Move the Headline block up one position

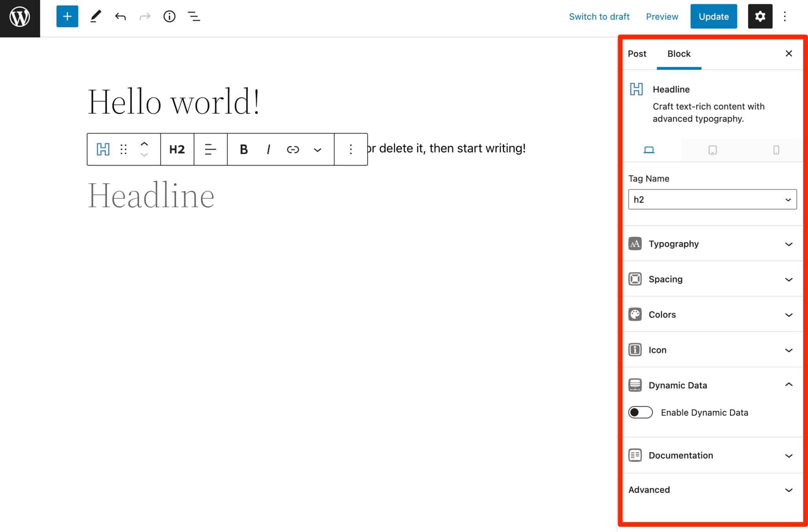pos(144,144)
